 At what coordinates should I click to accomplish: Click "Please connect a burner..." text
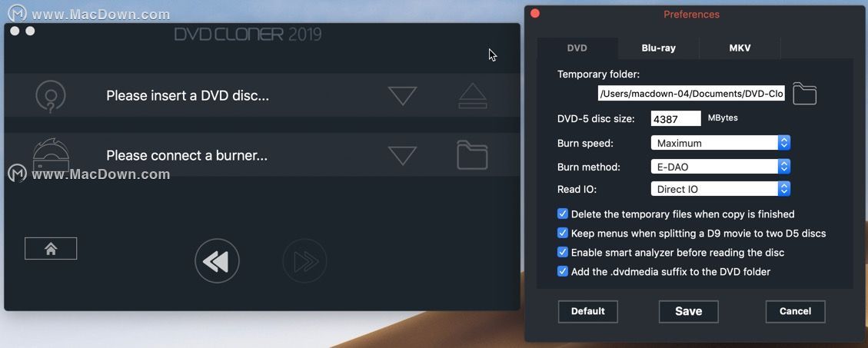coord(187,155)
